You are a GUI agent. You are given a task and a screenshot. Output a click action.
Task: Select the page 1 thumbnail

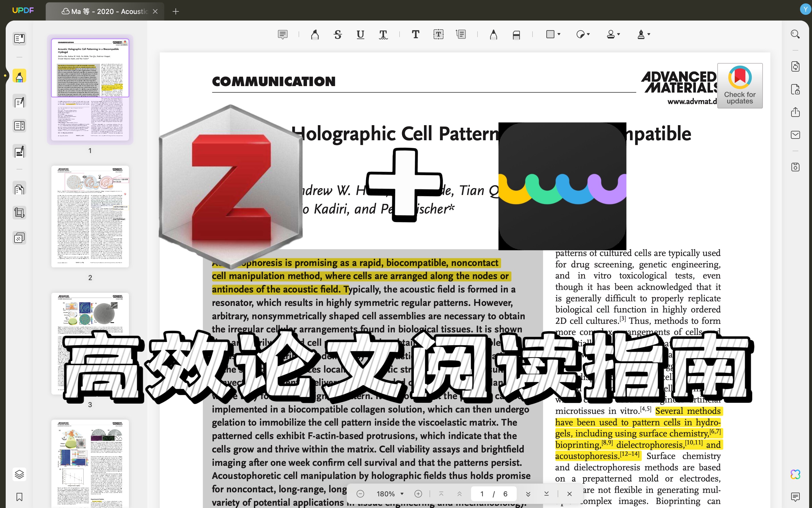click(90, 90)
